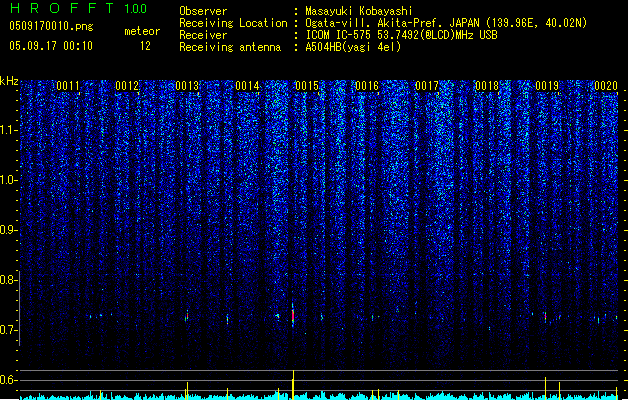Screen dimensions: 629x400
Task: Click the 0016 time marker
Action: (x=367, y=86)
